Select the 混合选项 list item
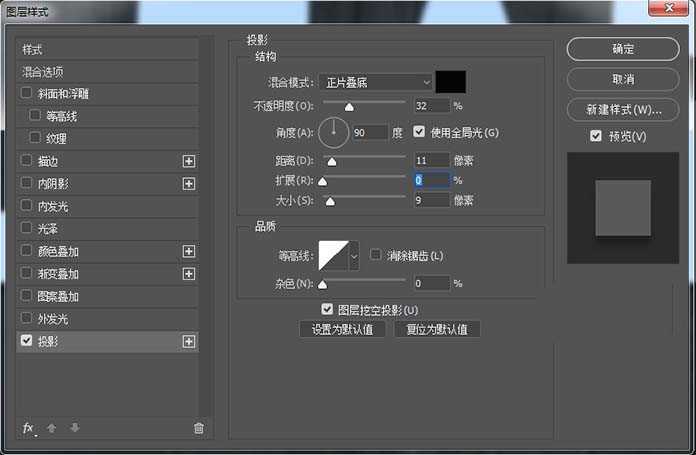This screenshot has height=455, width=696. tap(107, 72)
